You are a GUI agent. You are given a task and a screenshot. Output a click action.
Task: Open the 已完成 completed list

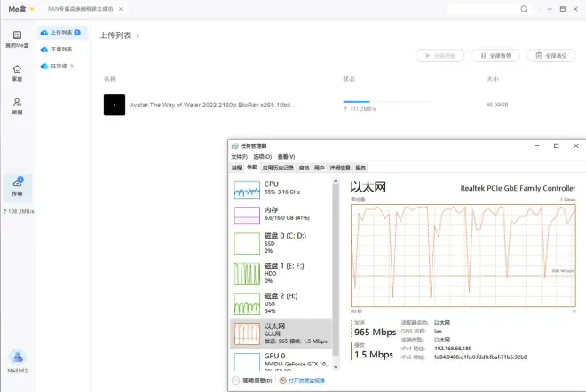tap(59, 67)
